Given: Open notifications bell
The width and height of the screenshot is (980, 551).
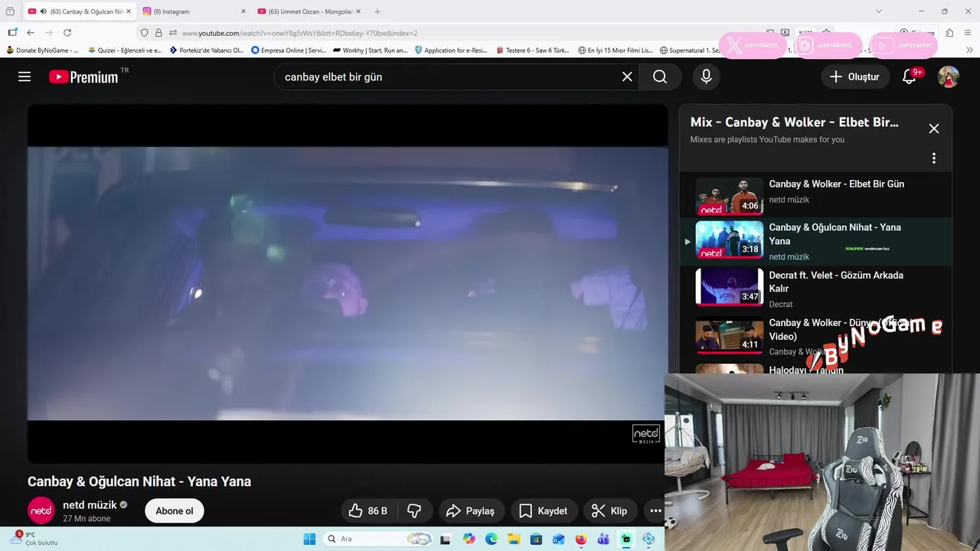Looking at the screenshot, I should (910, 77).
